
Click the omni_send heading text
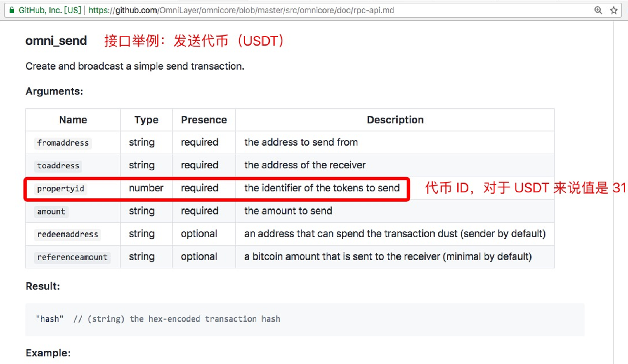point(55,40)
